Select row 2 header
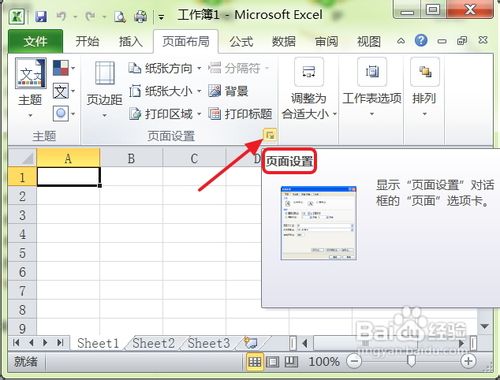The image size is (500, 380). (22, 196)
